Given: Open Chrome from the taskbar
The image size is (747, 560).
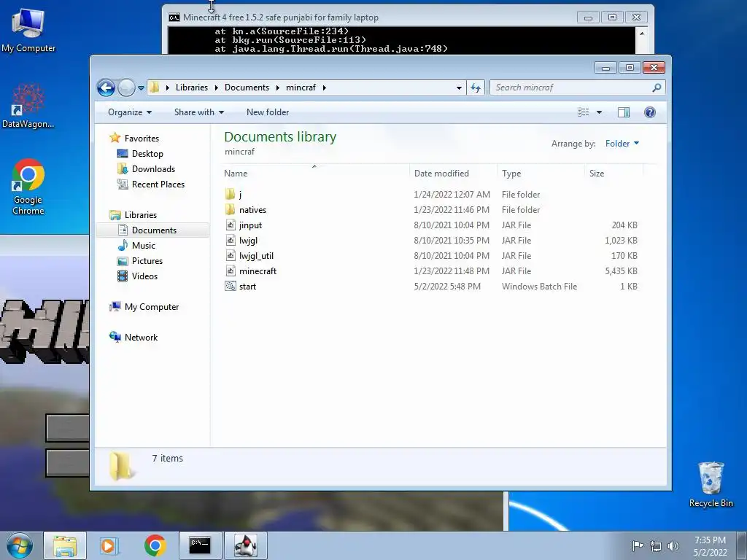Looking at the screenshot, I should (155, 545).
